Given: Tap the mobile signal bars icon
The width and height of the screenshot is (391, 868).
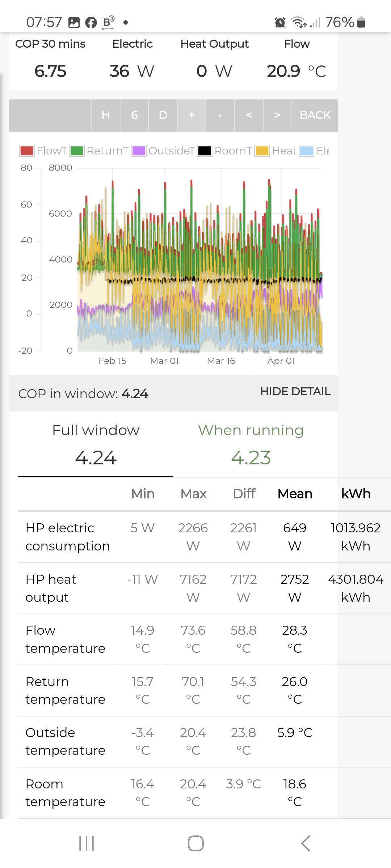Looking at the screenshot, I should (315, 23).
